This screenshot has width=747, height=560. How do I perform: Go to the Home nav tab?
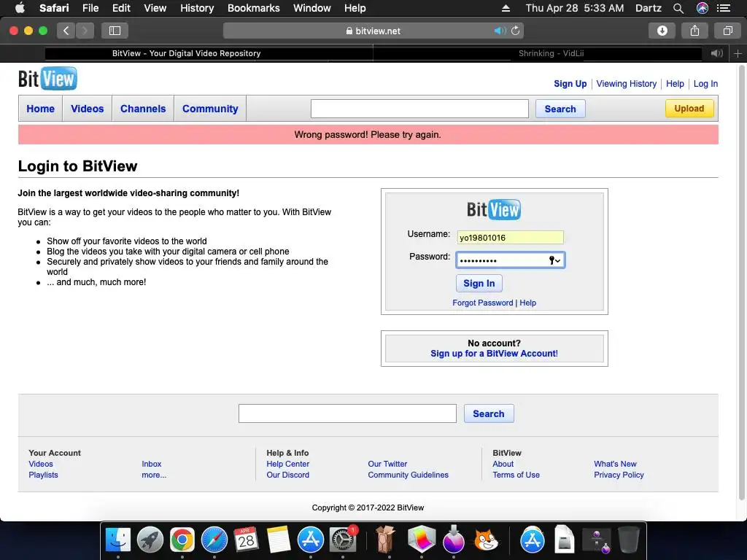[x=41, y=109]
